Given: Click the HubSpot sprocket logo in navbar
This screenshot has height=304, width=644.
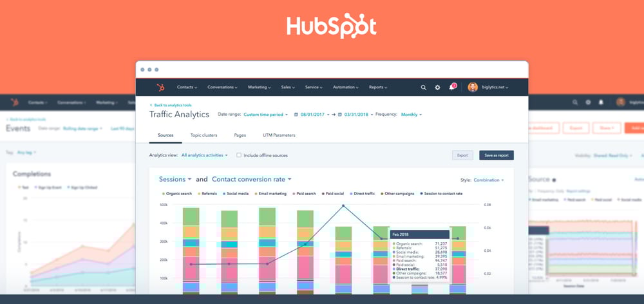Looking at the screenshot, I should 160,87.
